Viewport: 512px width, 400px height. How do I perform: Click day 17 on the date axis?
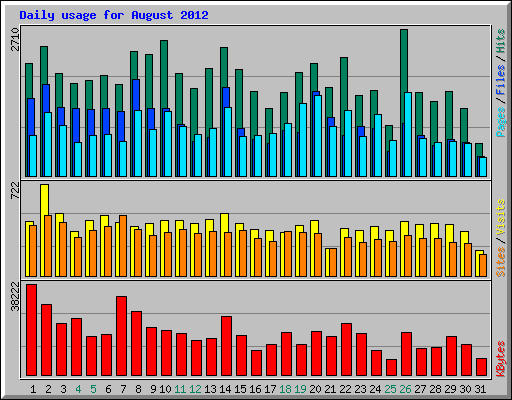pyautogui.click(x=270, y=389)
